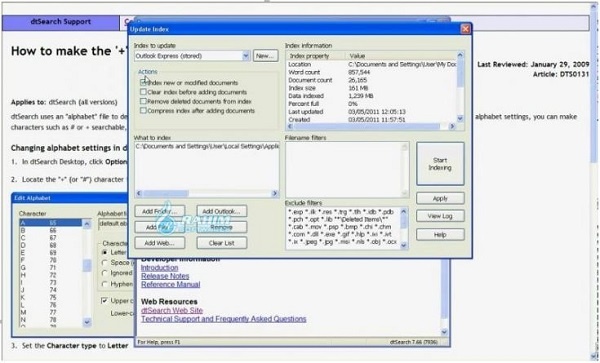
Task: Open the dtSearch Web Site link
Action: [172, 311]
